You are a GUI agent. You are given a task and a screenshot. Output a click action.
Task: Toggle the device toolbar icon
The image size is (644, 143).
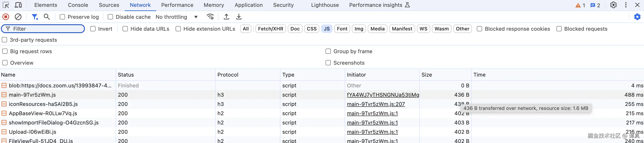coord(18,5)
